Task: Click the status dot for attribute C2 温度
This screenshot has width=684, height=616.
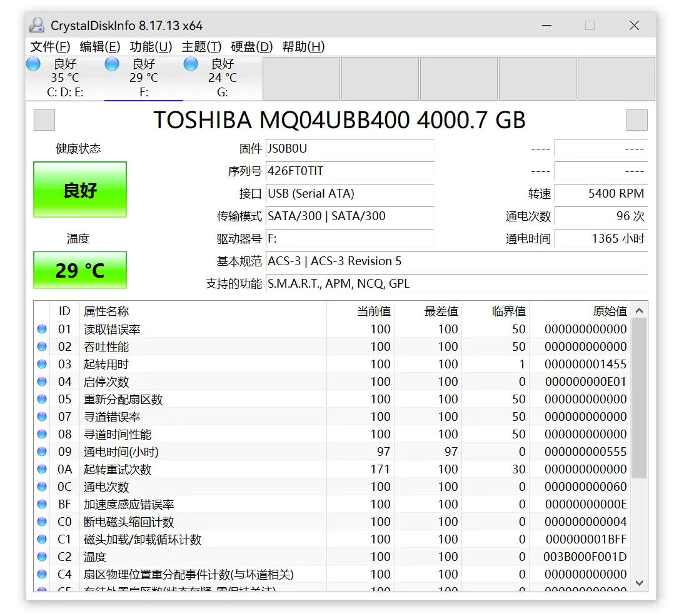Action: 42,557
